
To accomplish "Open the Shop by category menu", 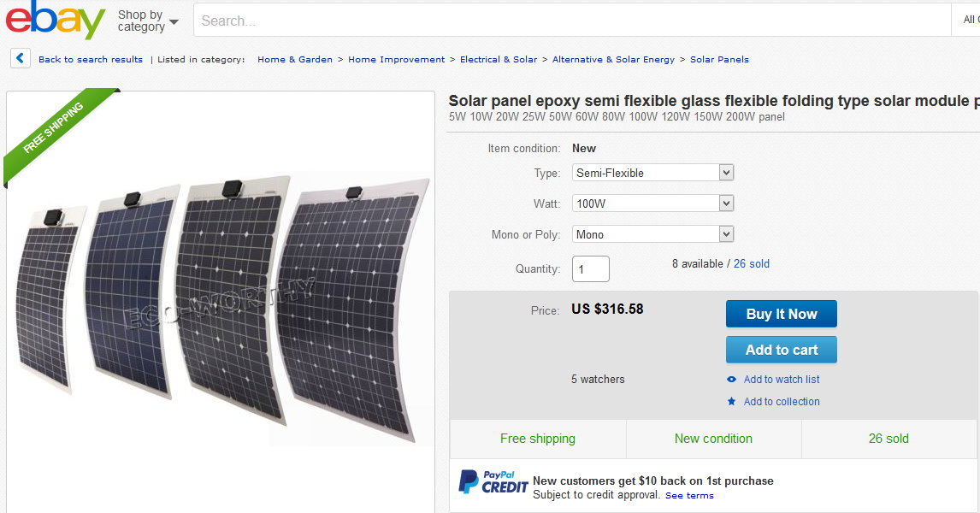I will pyautogui.click(x=148, y=21).
